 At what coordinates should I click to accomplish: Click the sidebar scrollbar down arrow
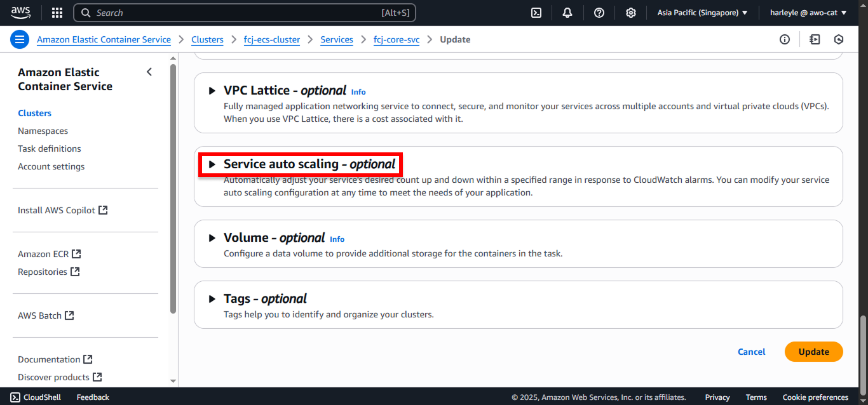[x=173, y=381]
